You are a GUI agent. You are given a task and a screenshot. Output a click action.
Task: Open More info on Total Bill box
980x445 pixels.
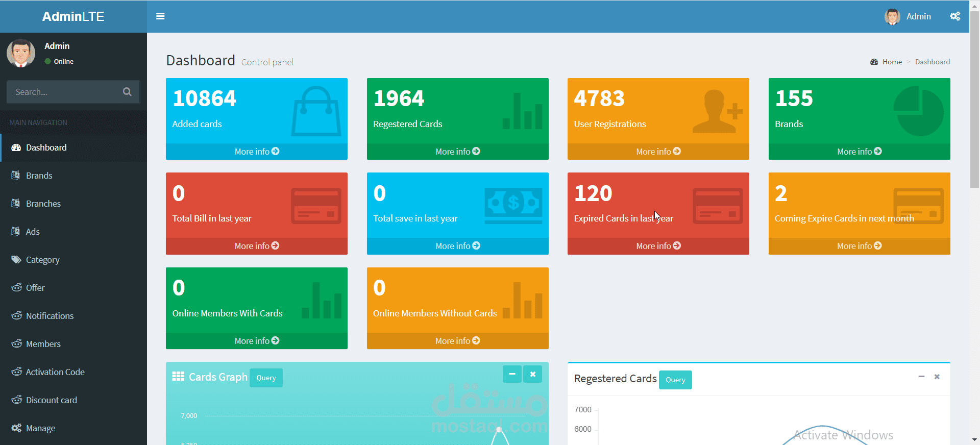(257, 246)
